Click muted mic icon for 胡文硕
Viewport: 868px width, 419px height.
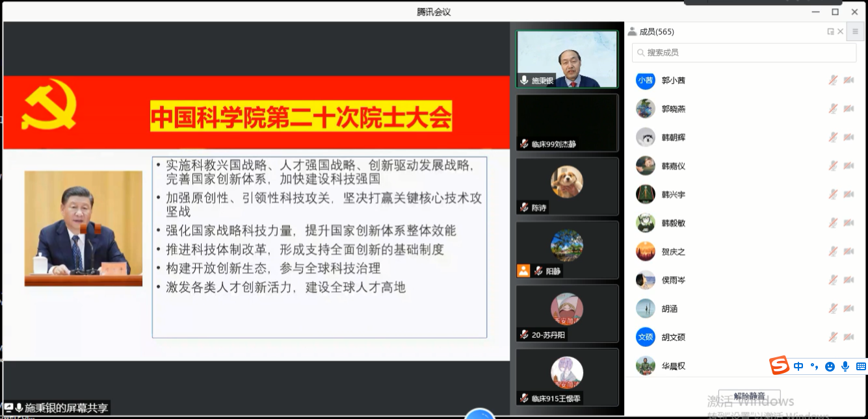832,337
